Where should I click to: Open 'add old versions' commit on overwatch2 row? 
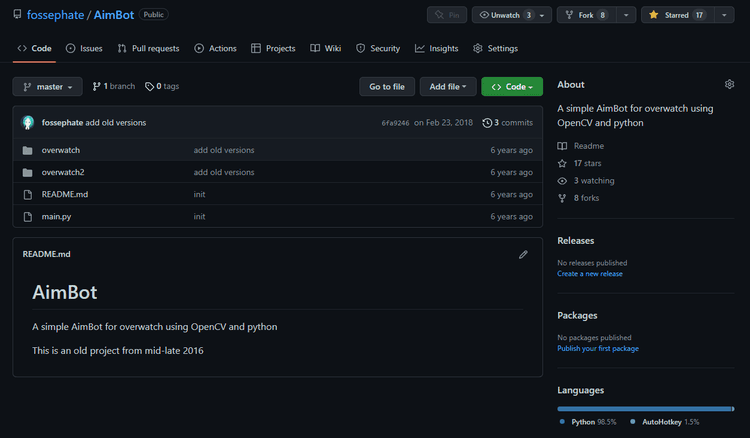click(224, 172)
